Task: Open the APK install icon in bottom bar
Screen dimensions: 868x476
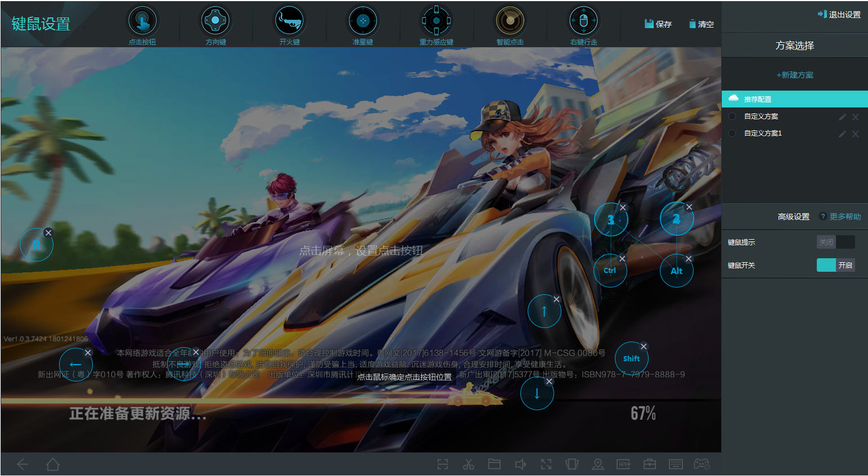Action: click(x=624, y=464)
